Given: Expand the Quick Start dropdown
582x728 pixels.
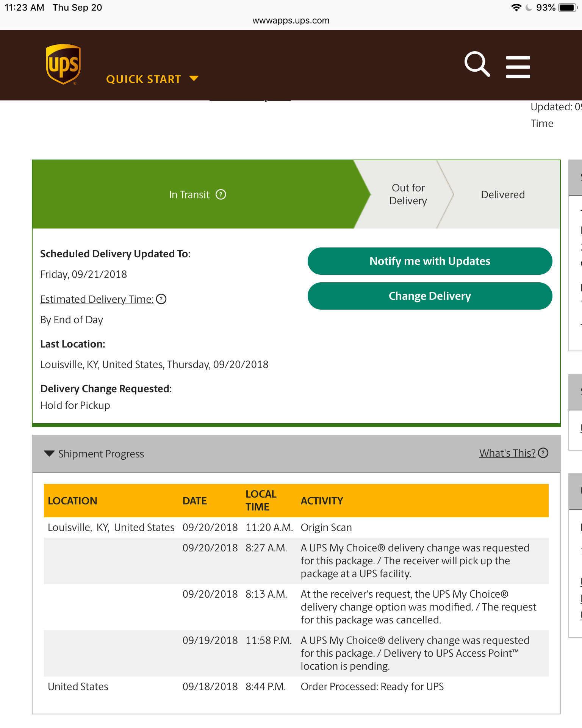Looking at the screenshot, I should click(x=152, y=79).
